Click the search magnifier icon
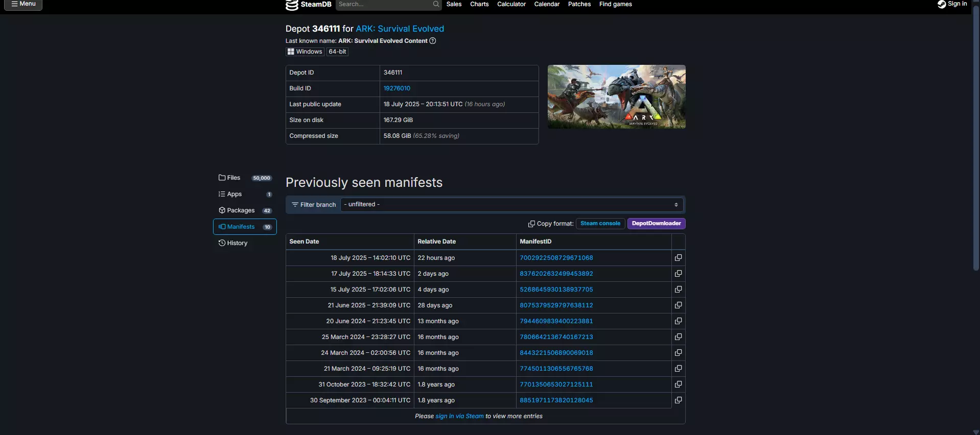 coord(436,4)
